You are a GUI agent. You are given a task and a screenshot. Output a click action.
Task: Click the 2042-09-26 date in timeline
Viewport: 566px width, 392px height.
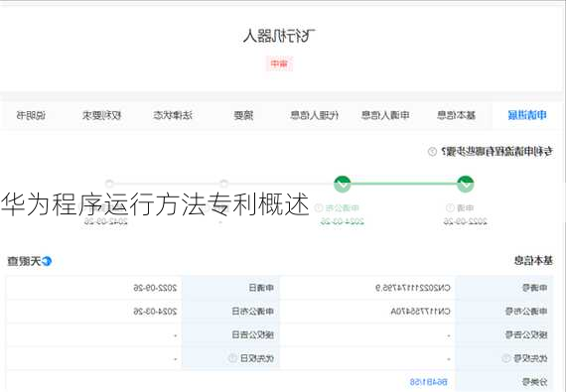(x=106, y=221)
